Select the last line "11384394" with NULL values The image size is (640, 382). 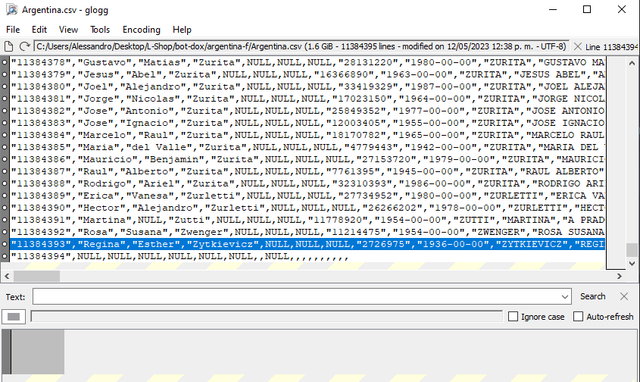tap(307, 256)
